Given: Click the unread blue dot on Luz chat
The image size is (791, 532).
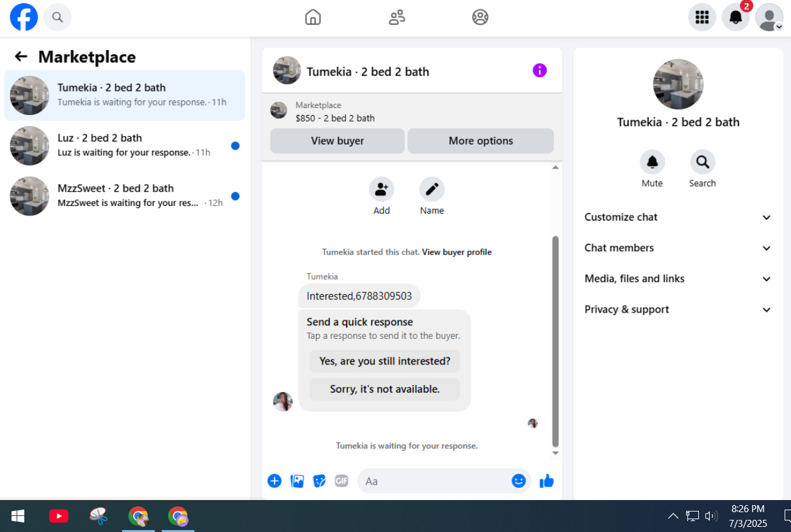Looking at the screenshot, I should click(235, 146).
